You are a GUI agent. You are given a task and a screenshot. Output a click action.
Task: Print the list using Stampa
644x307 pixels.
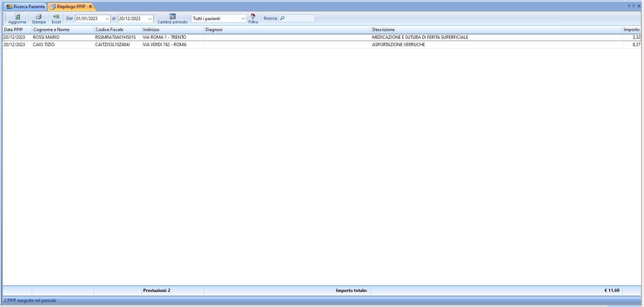tap(38, 19)
